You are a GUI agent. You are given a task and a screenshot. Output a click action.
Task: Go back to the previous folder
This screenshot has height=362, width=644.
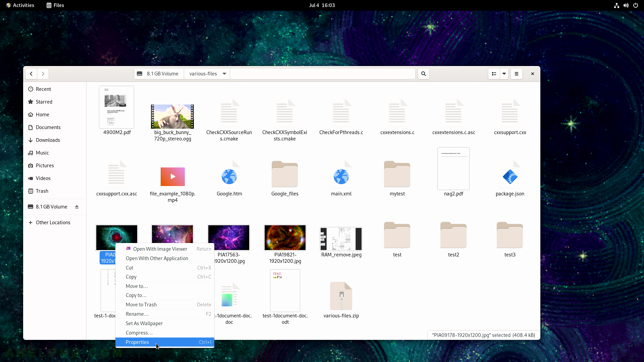[x=31, y=74]
